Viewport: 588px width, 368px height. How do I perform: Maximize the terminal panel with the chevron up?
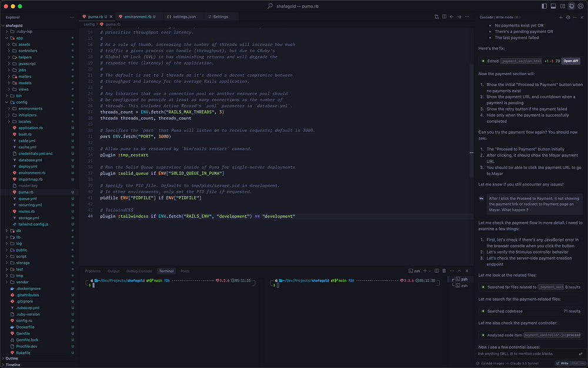tap(459, 271)
